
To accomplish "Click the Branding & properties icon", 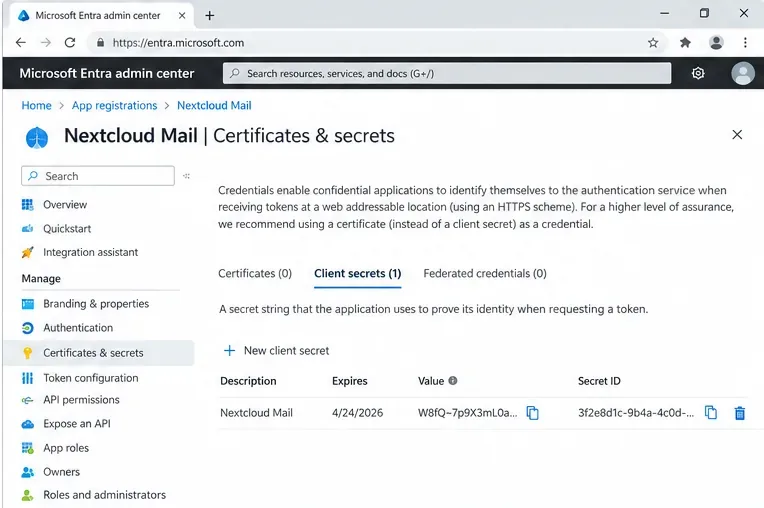I will click(x=28, y=304).
